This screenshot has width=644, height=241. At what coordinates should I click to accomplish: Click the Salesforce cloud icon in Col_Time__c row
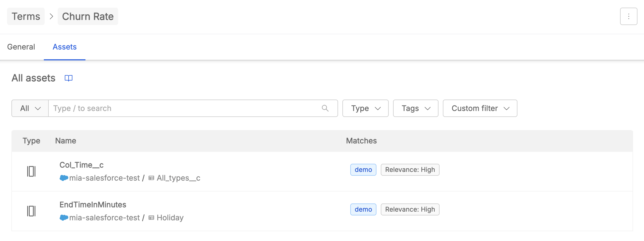tap(64, 178)
